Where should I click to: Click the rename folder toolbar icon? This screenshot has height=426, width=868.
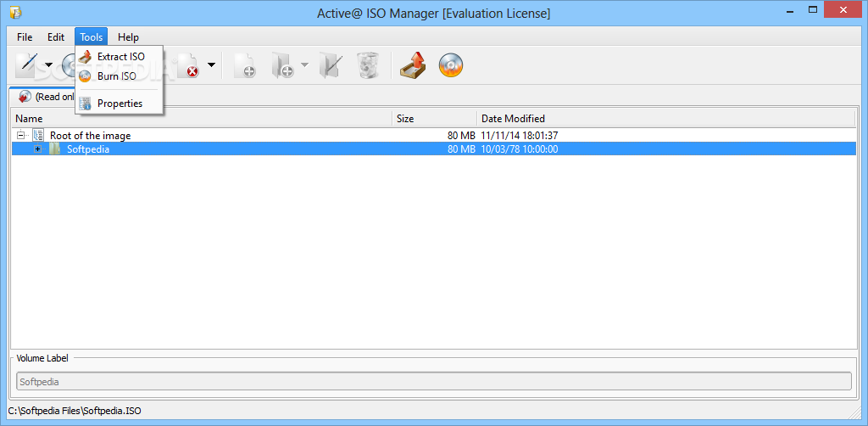[x=331, y=65]
